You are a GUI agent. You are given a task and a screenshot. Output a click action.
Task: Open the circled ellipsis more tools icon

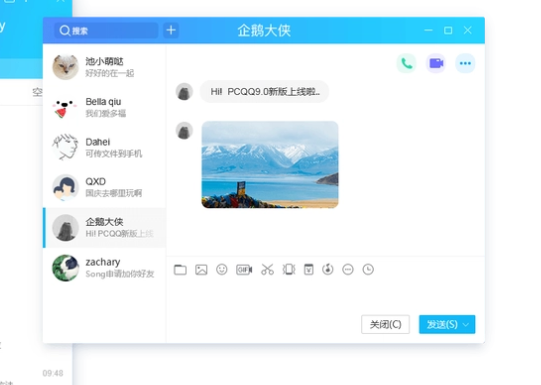click(348, 269)
